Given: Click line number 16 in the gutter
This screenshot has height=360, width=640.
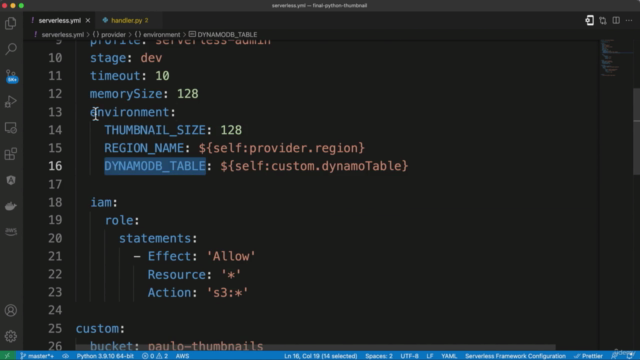Looking at the screenshot, I should [x=55, y=166].
